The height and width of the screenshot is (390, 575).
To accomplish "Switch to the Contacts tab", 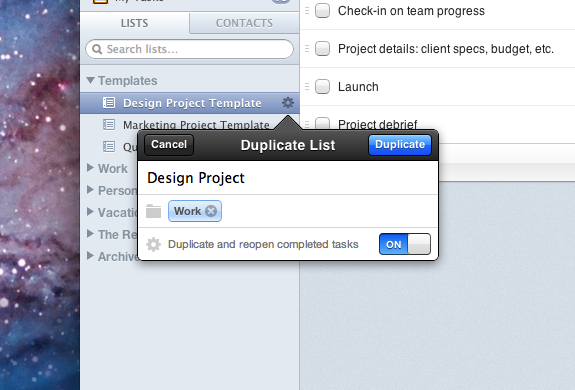I will (x=245, y=23).
